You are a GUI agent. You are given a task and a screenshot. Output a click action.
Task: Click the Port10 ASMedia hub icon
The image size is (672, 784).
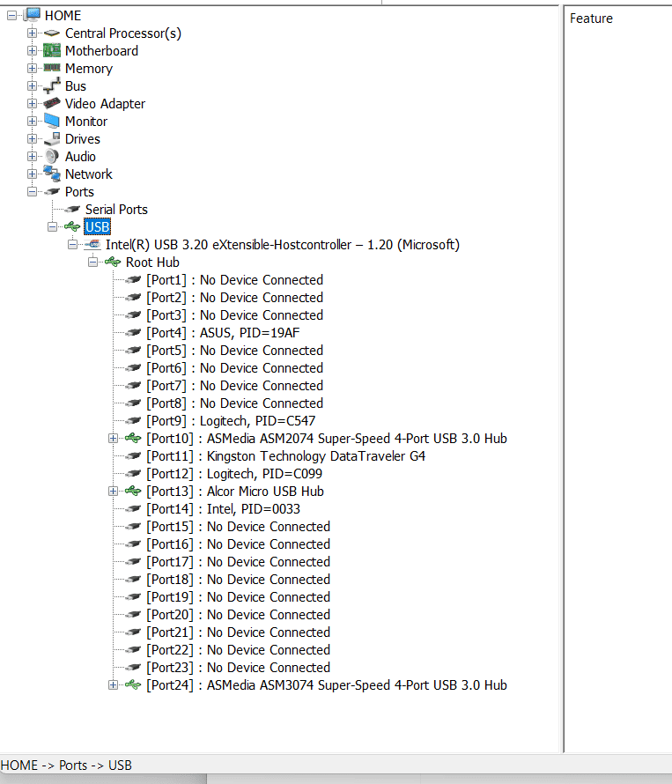[133, 439]
